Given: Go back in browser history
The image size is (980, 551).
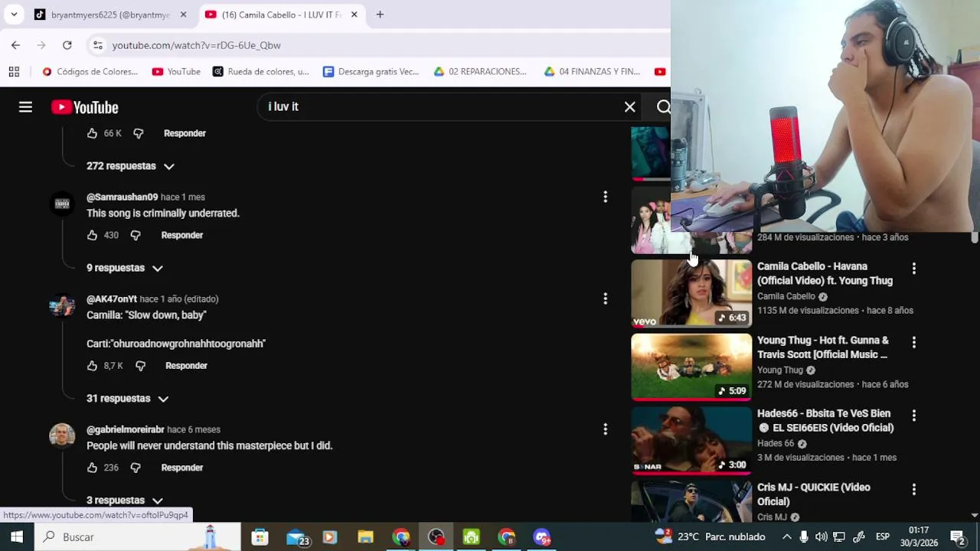Looking at the screenshot, I should [x=15, y=45].
